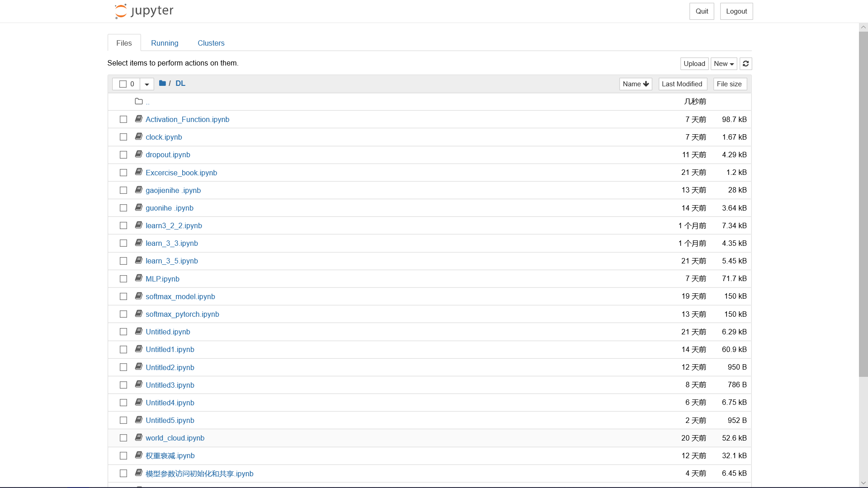Switch to the Running tab
Screen dimensions: 868x488
click(x=165, y=43)
